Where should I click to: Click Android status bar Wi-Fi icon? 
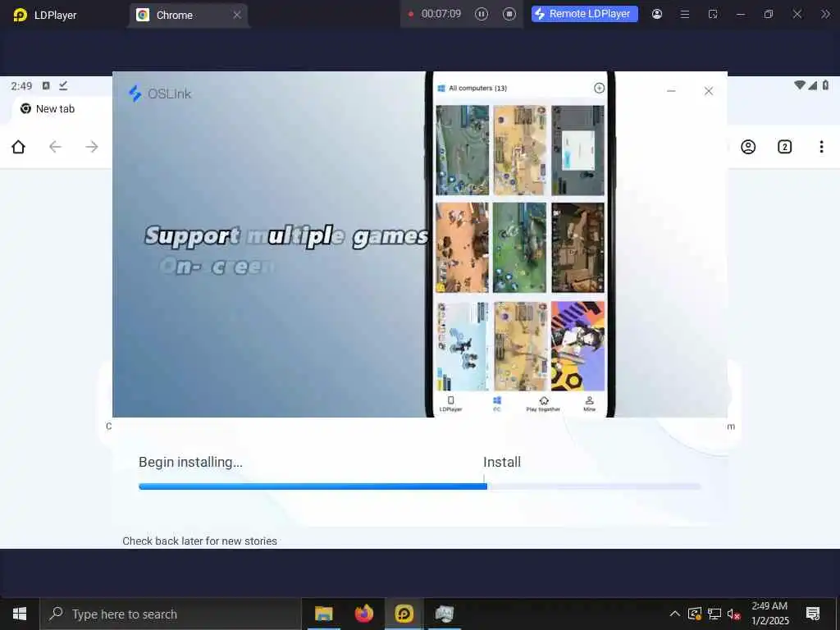tap(799, 85)
